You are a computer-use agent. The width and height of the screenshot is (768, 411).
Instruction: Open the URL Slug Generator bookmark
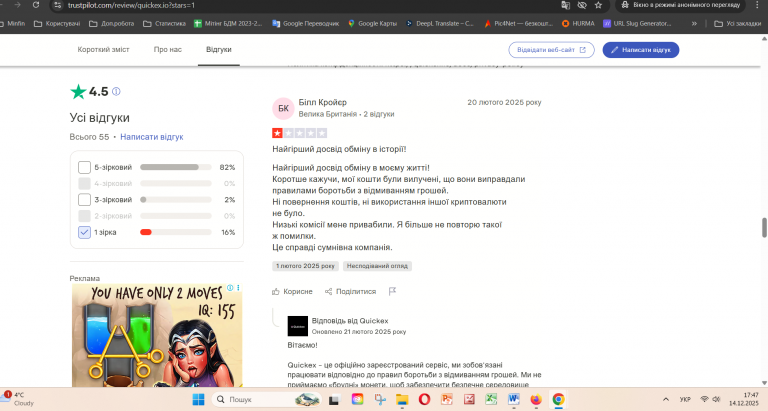click(x=637, y=23)
